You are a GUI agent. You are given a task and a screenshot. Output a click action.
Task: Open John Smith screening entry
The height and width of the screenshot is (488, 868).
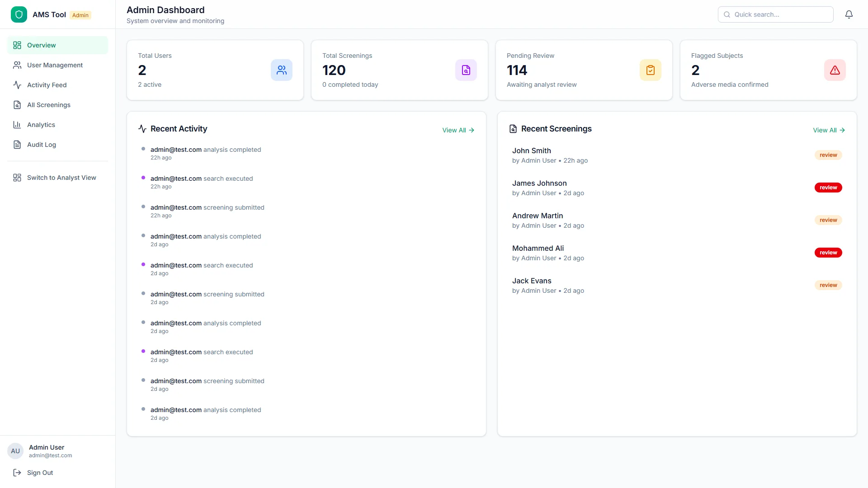tap(677, 155)
